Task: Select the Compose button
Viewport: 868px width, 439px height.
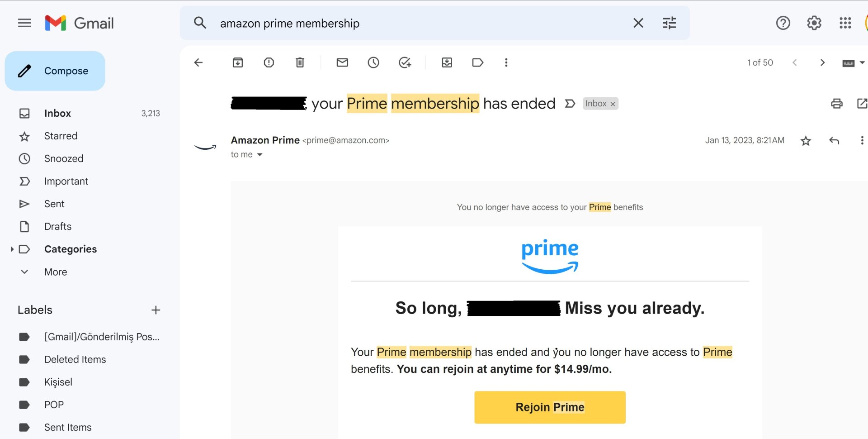Action: coord(55,71)
